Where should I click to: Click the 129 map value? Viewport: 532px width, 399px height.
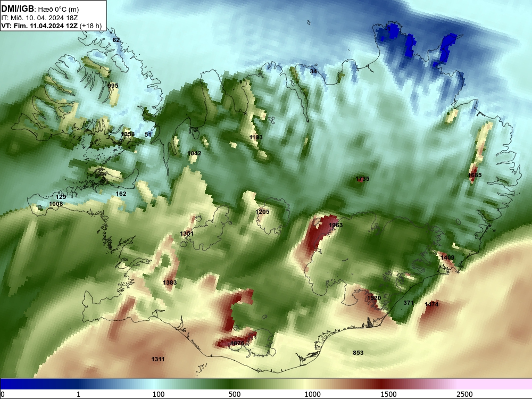pos(61,197)
